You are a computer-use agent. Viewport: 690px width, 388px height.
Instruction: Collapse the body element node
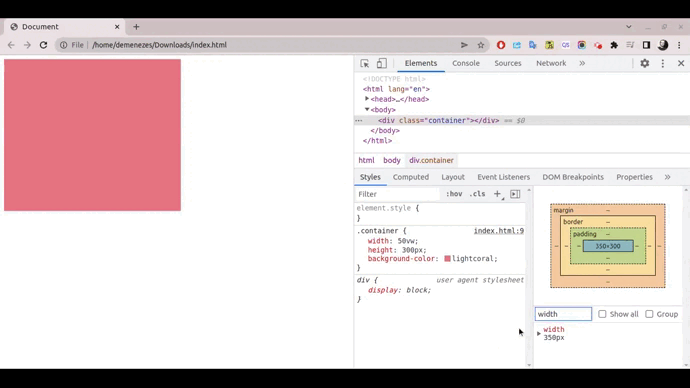coord(367,110)
